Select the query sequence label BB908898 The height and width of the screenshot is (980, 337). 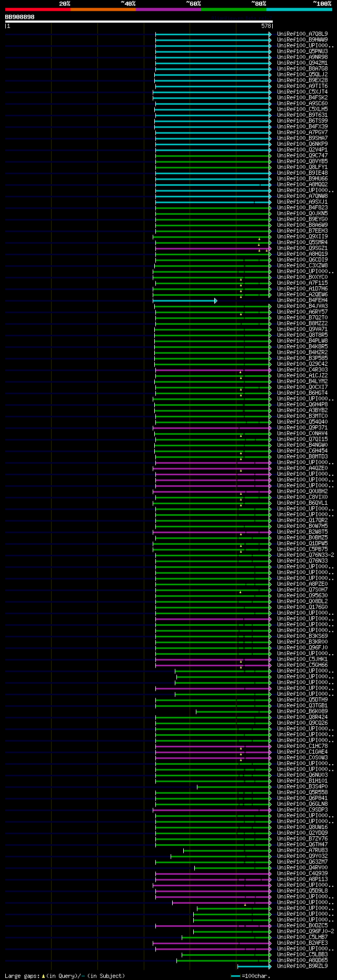20,17
